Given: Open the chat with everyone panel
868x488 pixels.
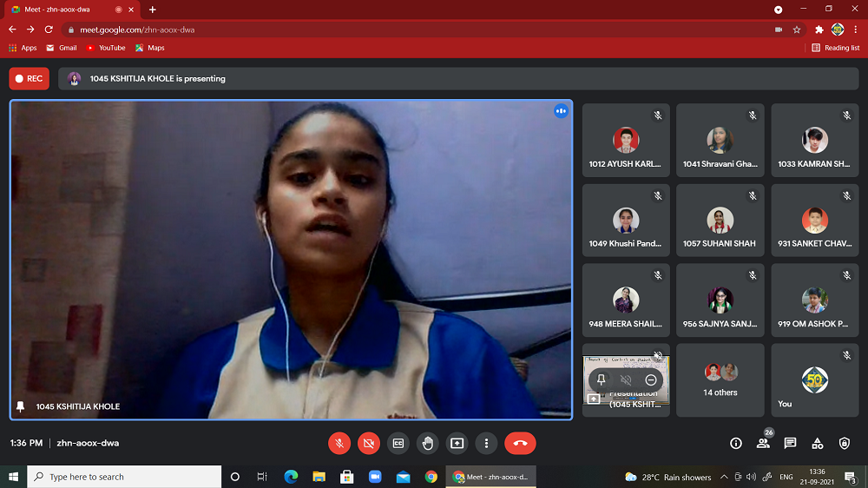Looking at the screenshot, I should click(x=790, y=443).
